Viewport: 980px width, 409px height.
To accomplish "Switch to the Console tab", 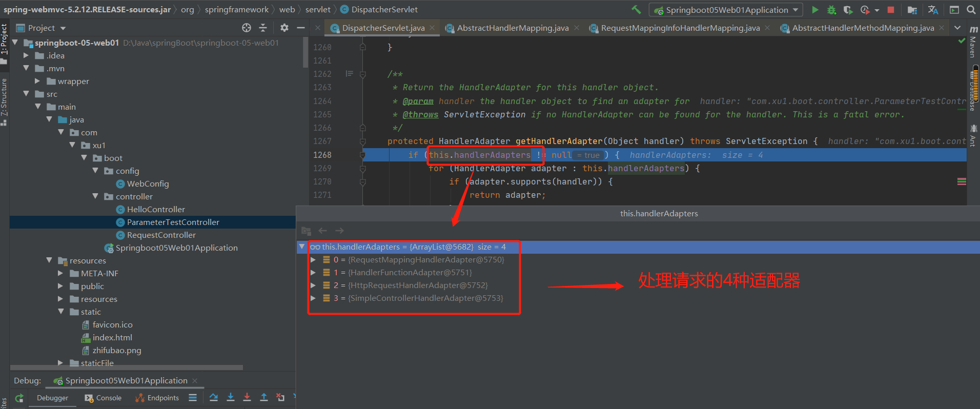I will click(x=103, y=398).
